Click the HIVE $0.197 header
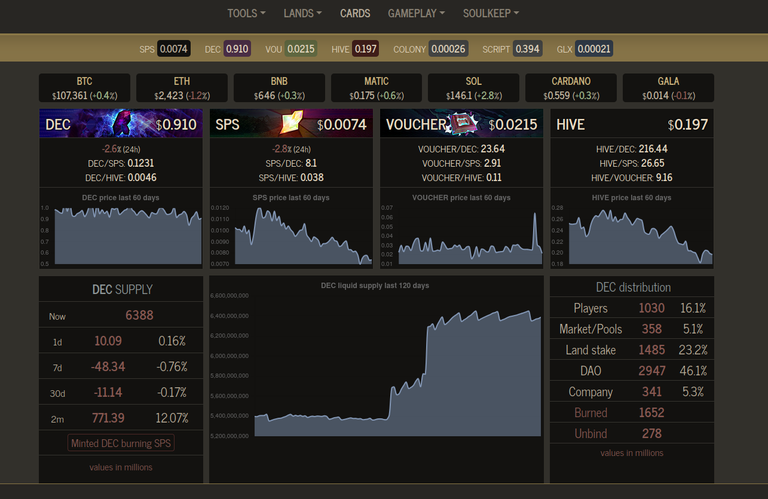The height and width of the screenshot is (499, 768). coord(632,124)
